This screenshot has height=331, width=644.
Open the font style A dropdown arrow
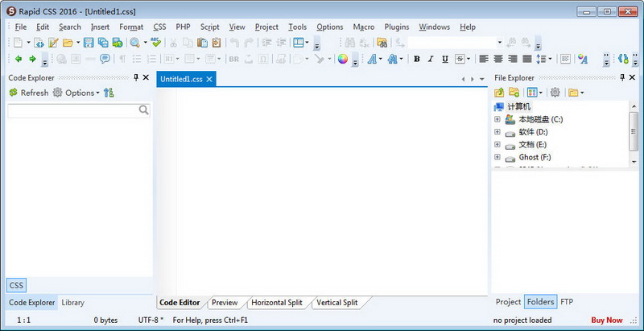pos(380,59)
